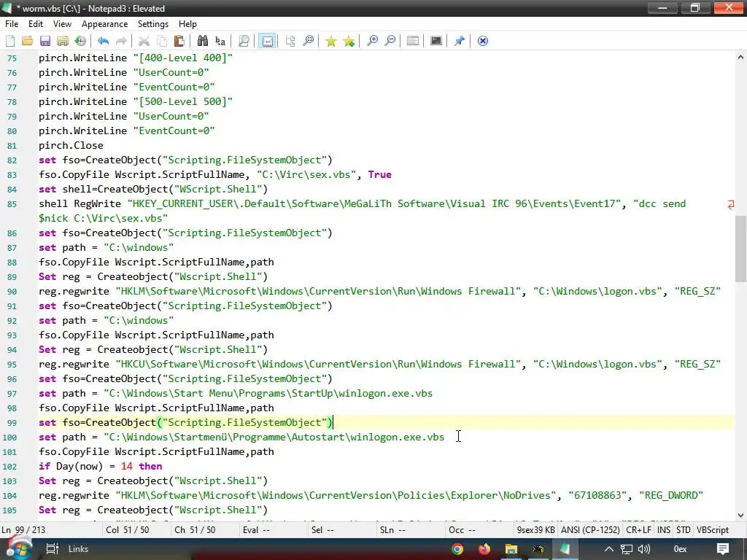The width and height of the screenshot is (747, 560).
Task: Click the Revert file toolbar icon
Action: (80, 41)
